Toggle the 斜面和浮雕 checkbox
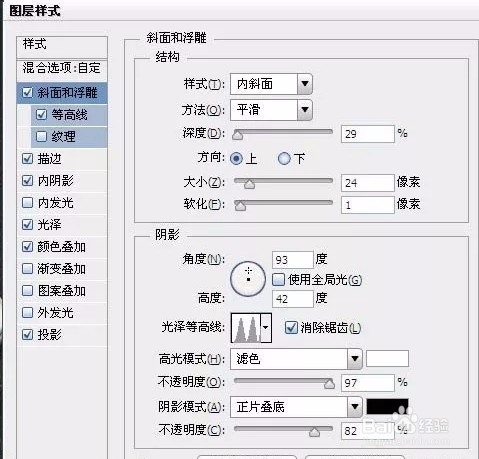The image size is (479, 459). 27,92
